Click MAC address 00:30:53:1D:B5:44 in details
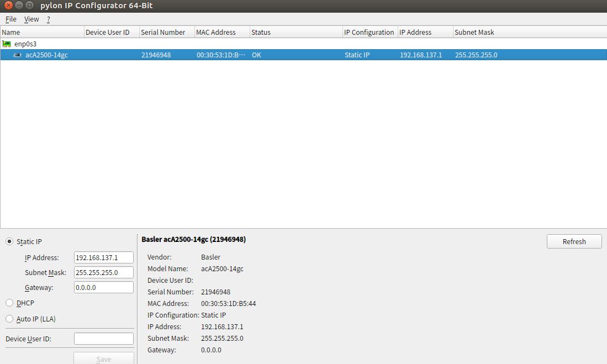This screenshot has height=364, width=607. point(229,304)
